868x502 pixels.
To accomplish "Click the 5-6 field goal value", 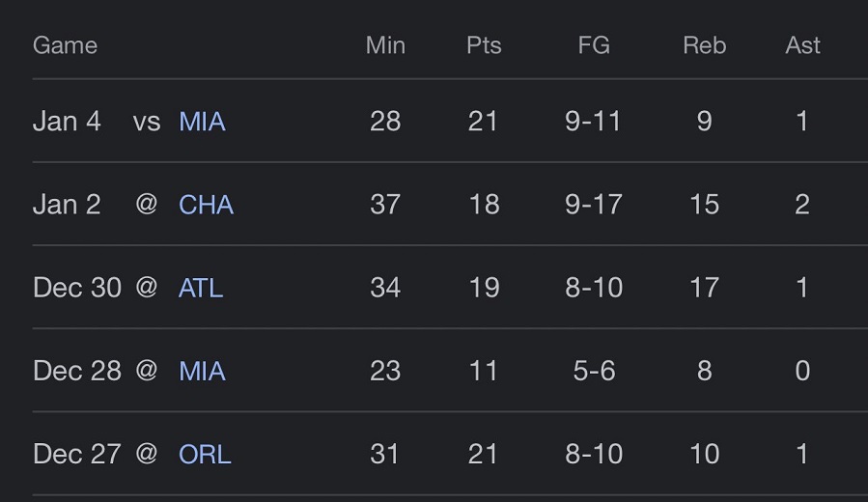I will 594,371.
